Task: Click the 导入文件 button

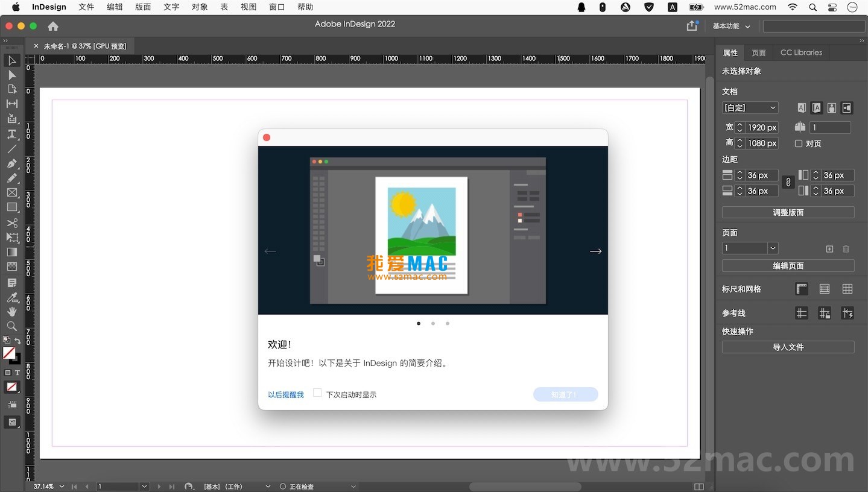Action: (788, 347)
